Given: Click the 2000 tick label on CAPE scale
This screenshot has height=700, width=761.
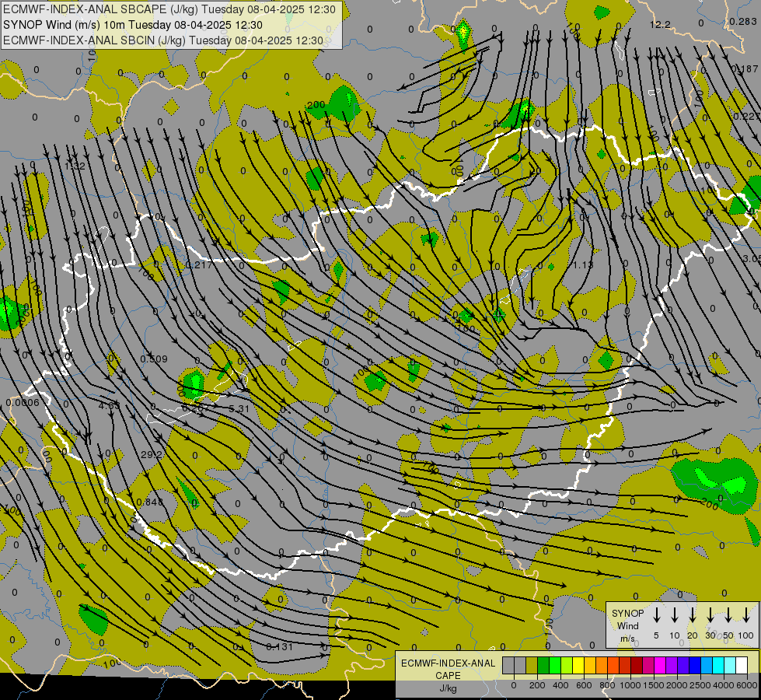Looking at the screenshot, I should tap(677, 685).
